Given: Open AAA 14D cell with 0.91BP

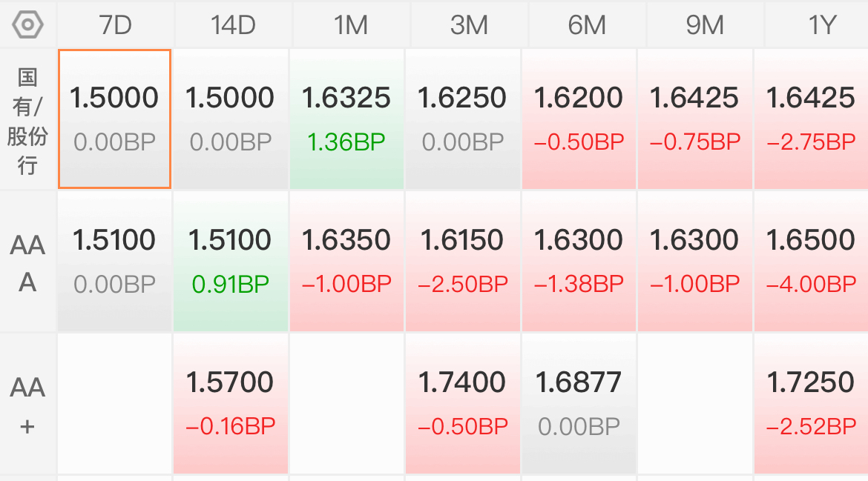Looking at the screenshot, I should (231, 262).
